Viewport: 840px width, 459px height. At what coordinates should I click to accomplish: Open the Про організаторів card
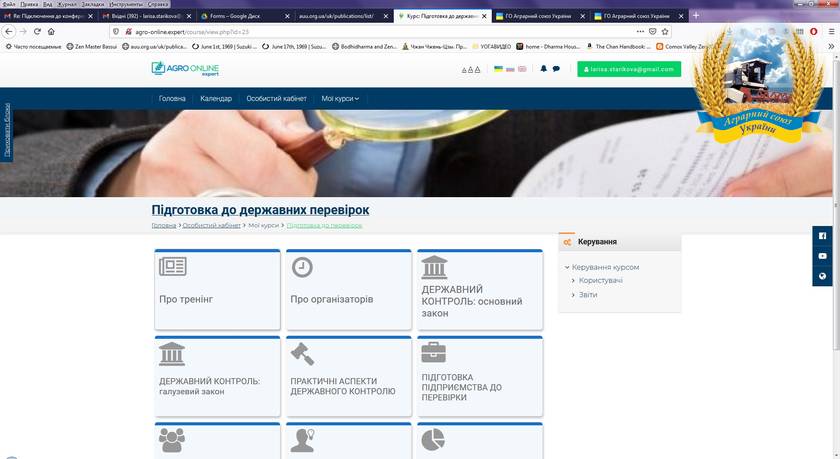(x=349, y=290)
